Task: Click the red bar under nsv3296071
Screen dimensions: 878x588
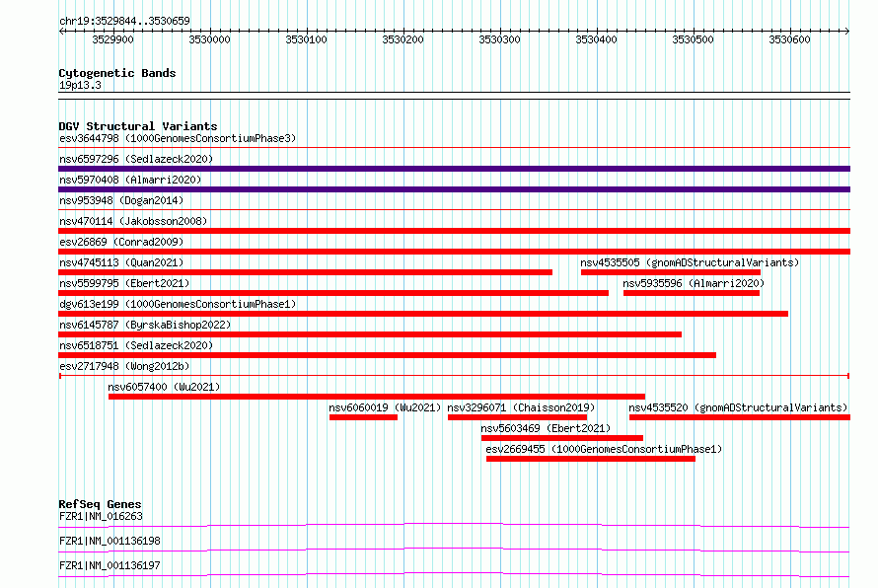Action: point(517,417)
